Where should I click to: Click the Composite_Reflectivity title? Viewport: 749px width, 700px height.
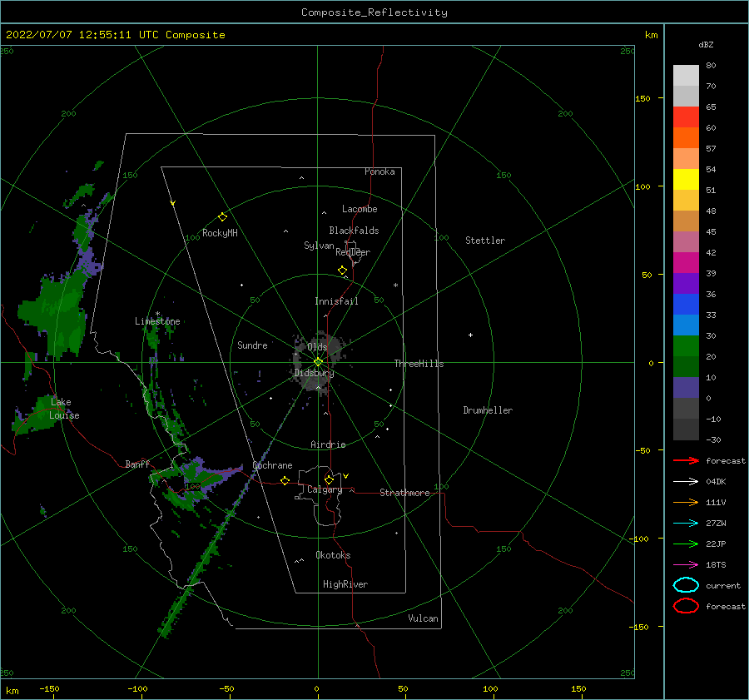374,12
